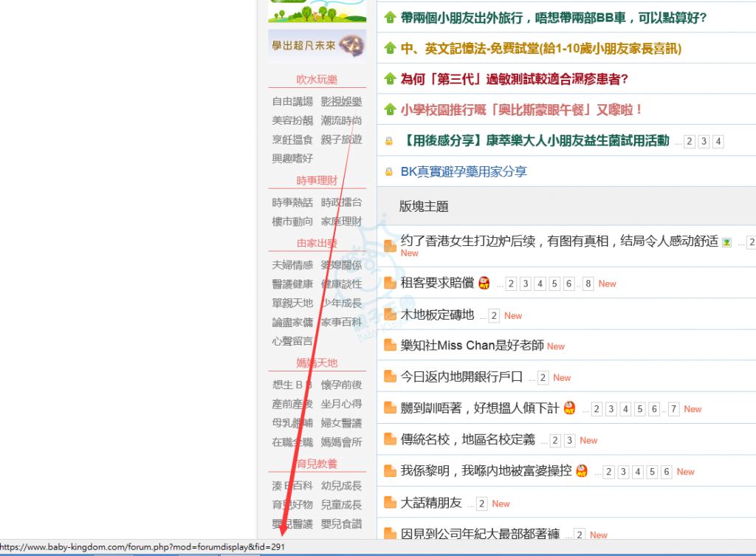
Task: Go to 親子旅遊 board in the sidebar
Action: point(341,140)
